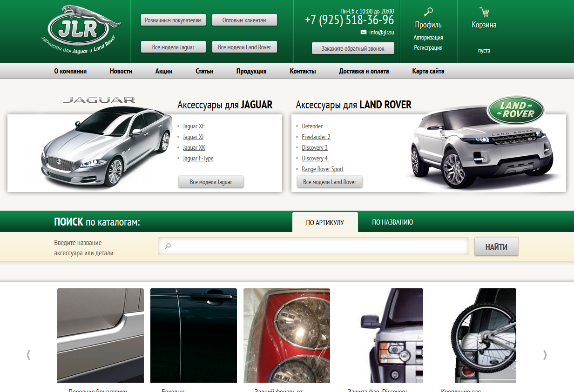
Task: Open the Статьи menu item
Action: tap(204, 71)
